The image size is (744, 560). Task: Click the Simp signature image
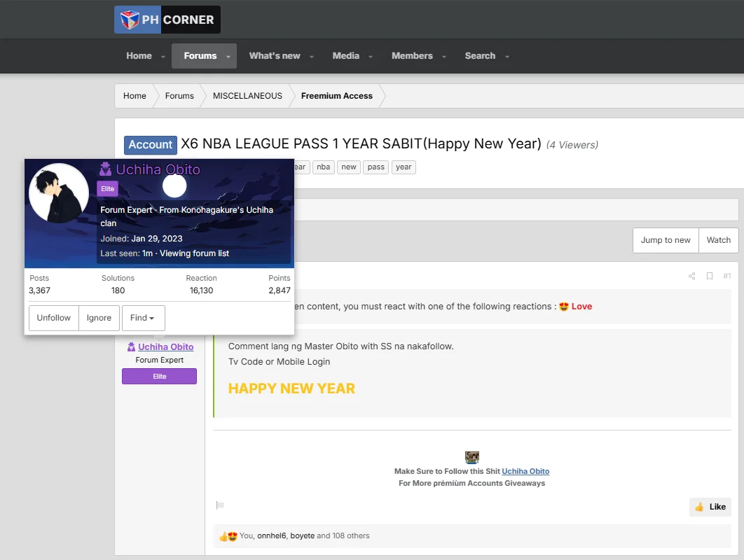point(471,457)
